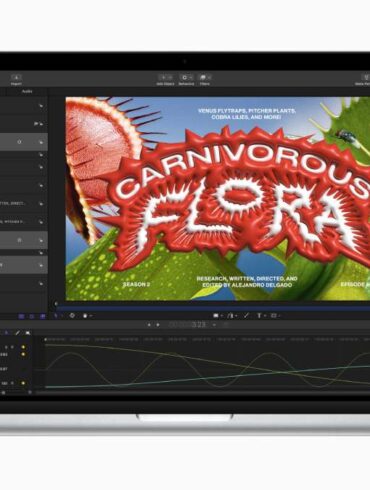Viewport: 370px width, 490px height.
Task: Go to next frame arrow beside timecode
Action: point(158,325)
